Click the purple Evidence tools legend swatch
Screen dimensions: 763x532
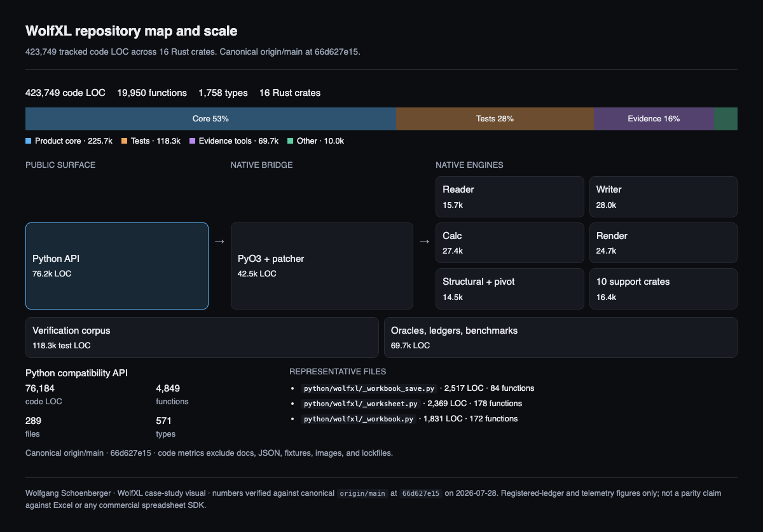click(x=193, y=141)
